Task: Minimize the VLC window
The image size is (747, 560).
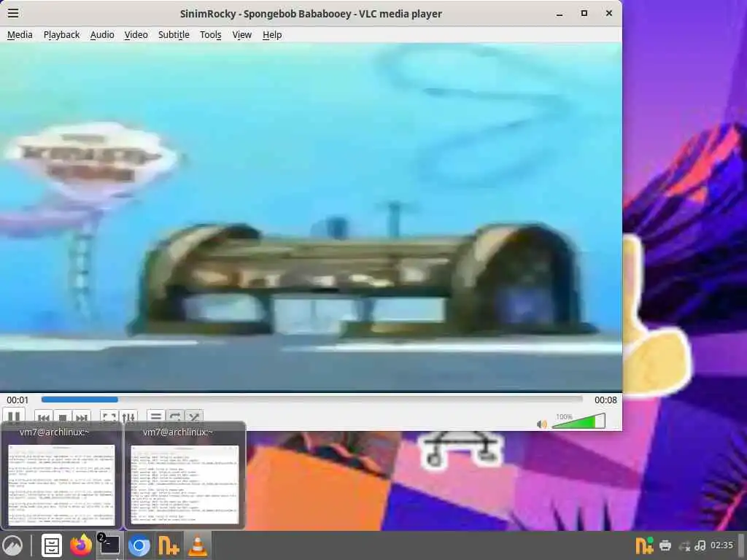Action: [560, 14]
